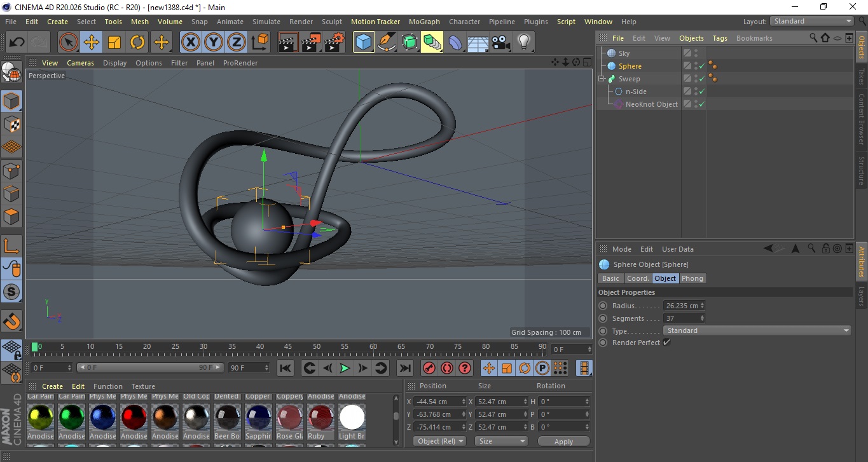Toggle the X axis lock
Viewport: 868px width, 462px height.
191,43
